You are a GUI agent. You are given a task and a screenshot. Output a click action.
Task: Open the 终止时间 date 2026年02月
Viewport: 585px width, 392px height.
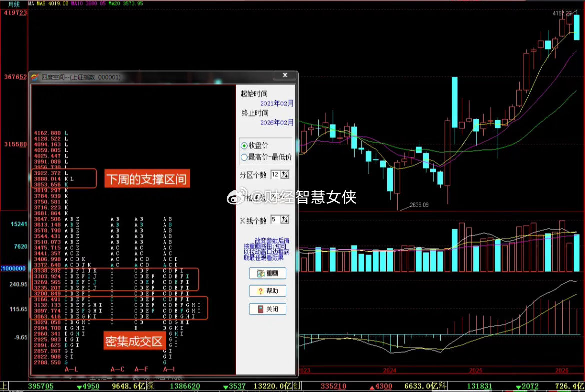(x=277, y=122)
